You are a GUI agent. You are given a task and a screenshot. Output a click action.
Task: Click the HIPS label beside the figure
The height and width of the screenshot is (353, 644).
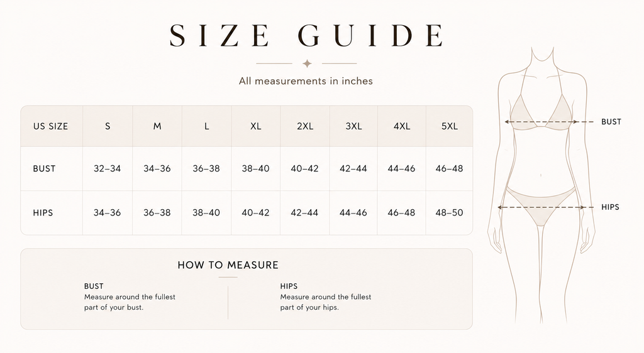coord(610,207)
